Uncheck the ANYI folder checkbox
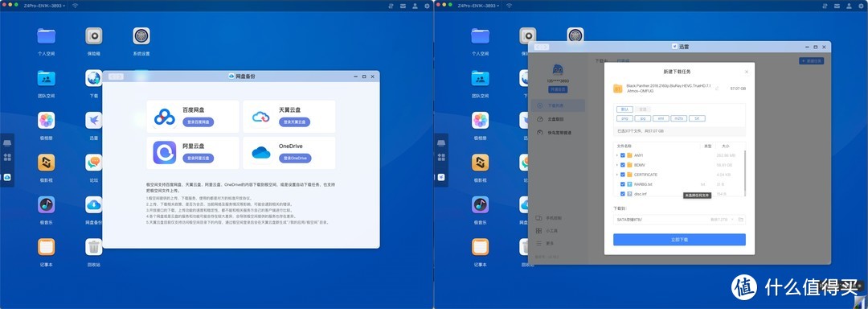 click(x=623, y=155)
